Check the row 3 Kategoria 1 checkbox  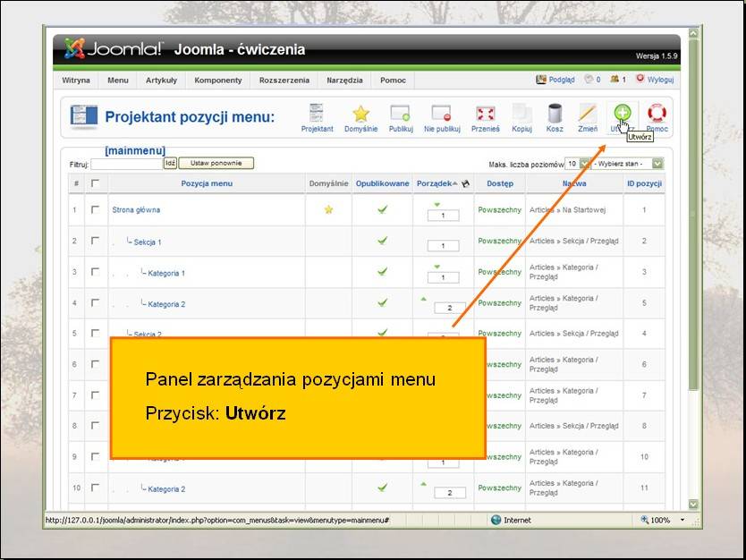(95, 271)
